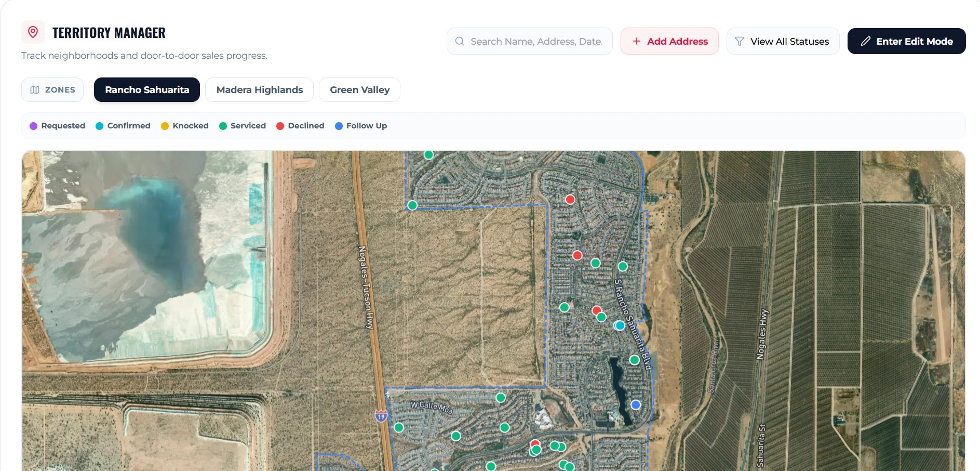Click the Territory Manager heading
Screen dimensions: 980x471
click(x=109, y=33)
